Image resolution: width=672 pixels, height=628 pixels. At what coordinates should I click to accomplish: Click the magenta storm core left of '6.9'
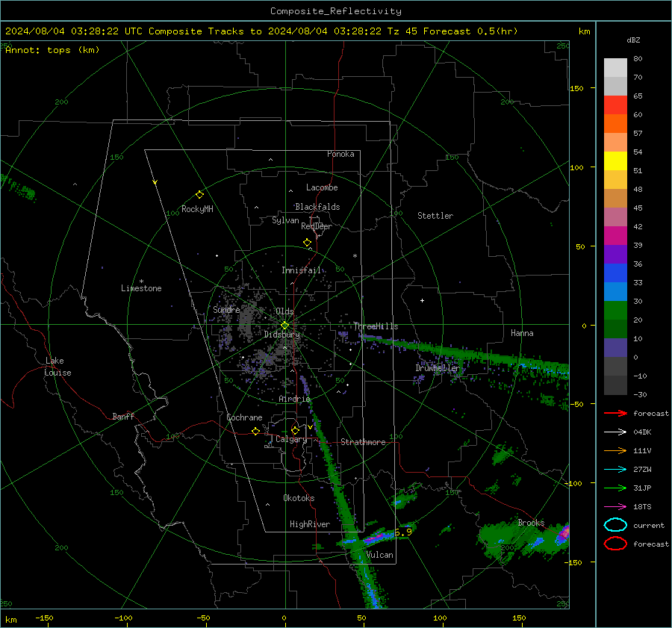(x=374, y=537)
